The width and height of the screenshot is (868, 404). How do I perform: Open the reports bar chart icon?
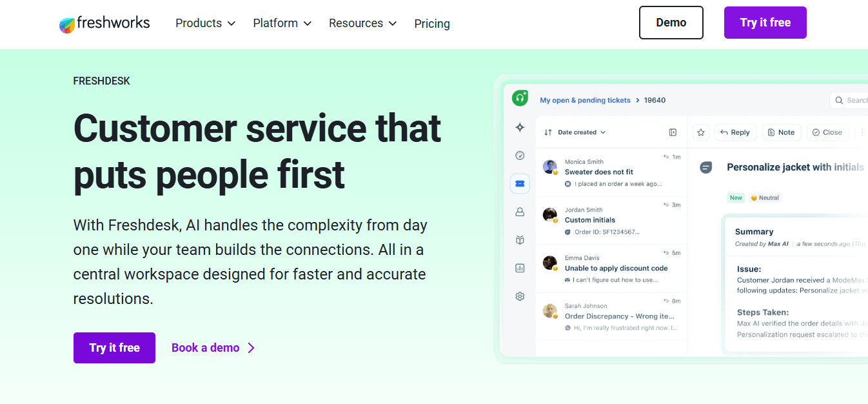[520, 268]
